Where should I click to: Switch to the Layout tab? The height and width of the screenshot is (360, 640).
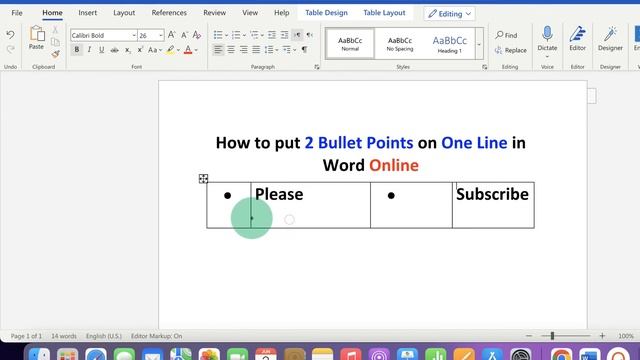point(124,13)
